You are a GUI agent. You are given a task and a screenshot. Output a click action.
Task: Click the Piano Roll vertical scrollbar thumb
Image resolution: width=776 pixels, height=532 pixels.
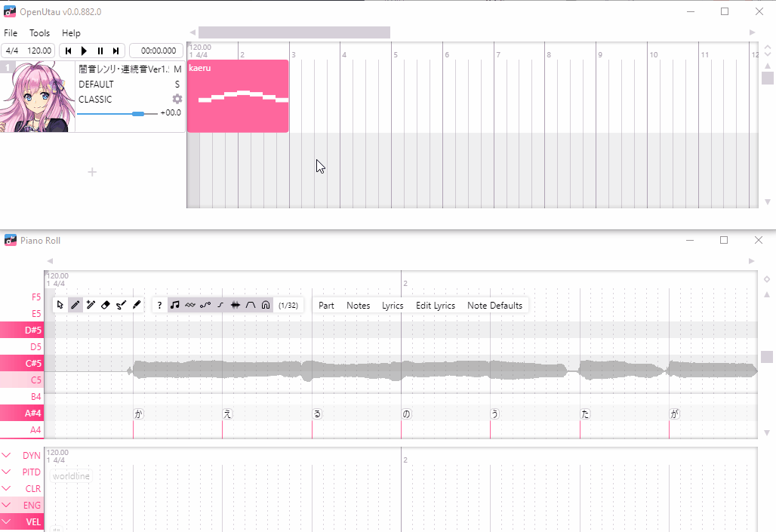click(x=767, y=357)
